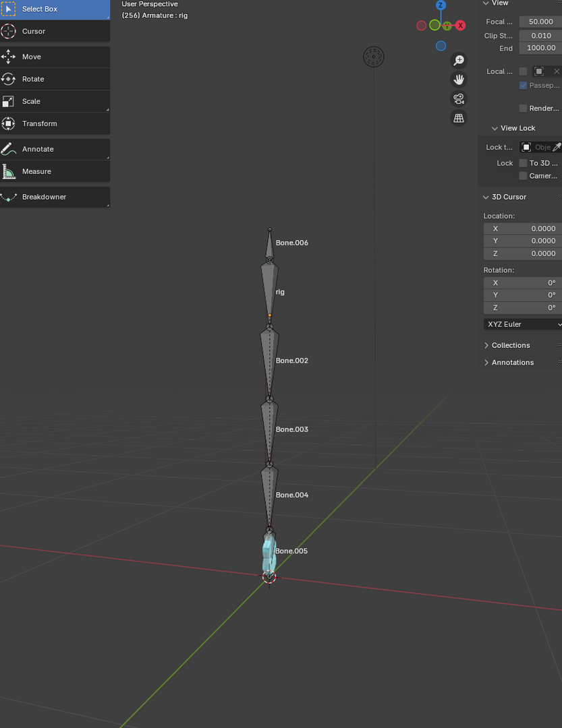Viewport: 562px width, 728px height.
Task: Click the pan view hand icon
Action: pos(459,80)
